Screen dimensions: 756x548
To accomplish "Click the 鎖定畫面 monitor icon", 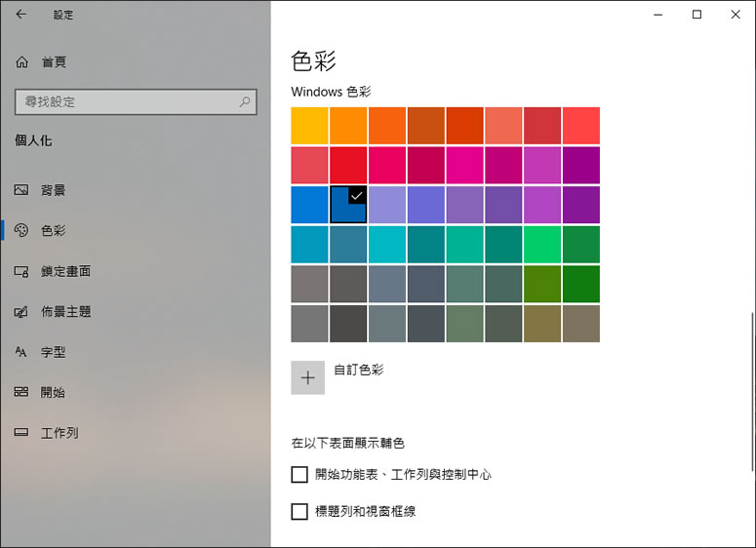I will 21,271.
